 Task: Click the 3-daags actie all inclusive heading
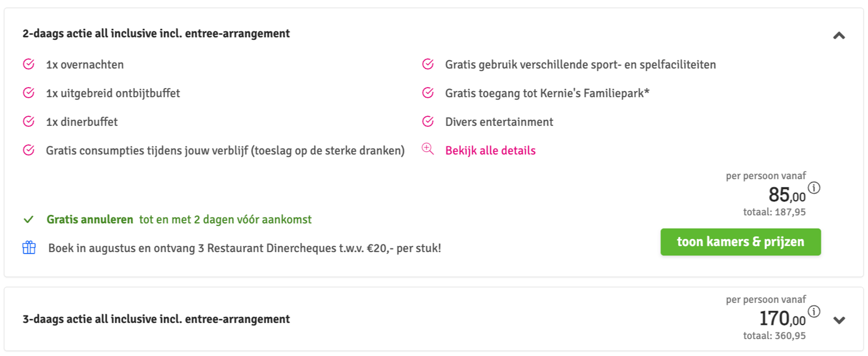point(156,319)
